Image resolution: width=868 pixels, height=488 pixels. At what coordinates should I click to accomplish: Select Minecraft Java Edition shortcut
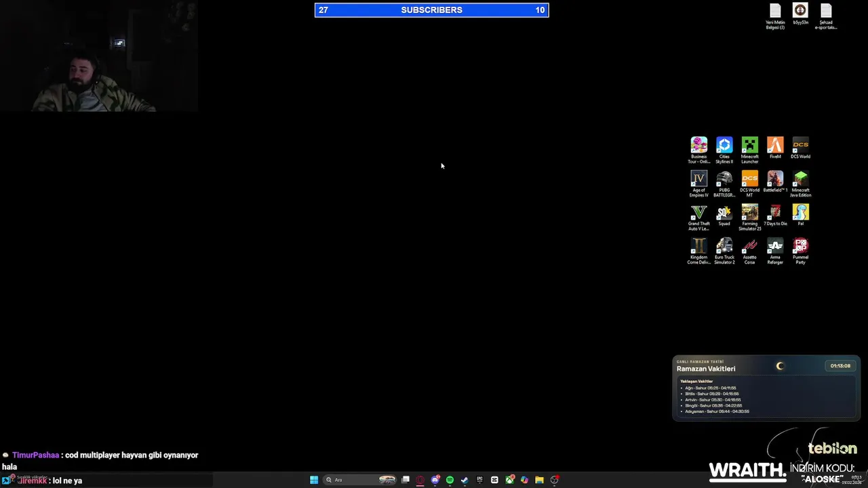(800, 184)
